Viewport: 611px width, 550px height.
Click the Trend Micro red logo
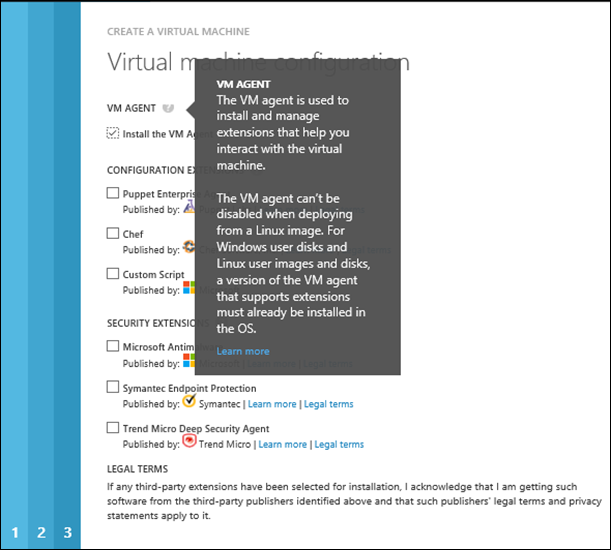(x=189, y=442)
